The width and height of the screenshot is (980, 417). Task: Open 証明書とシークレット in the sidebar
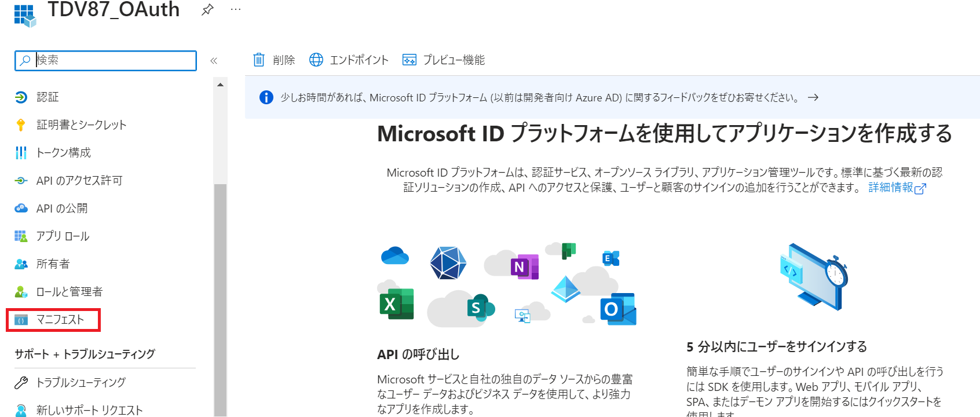81,125
